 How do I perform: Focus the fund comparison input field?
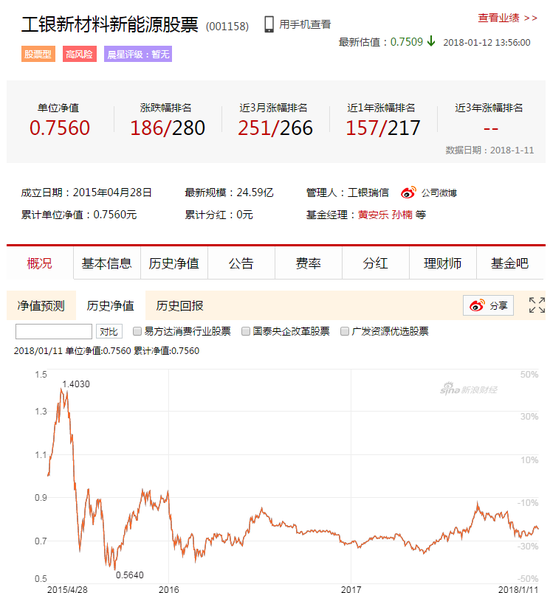pyautogui.click(x=54, y=331)
